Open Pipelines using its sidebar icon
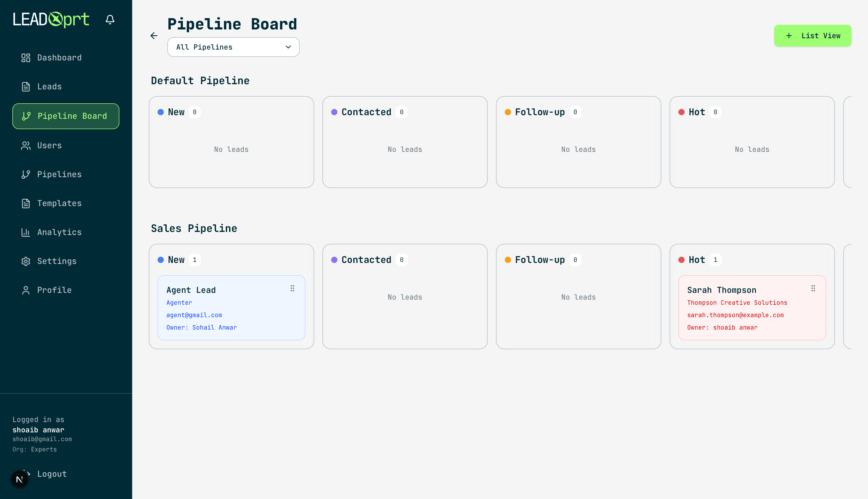Image resolution: width=868 pixels, height=499 pixels. point(26,174)
